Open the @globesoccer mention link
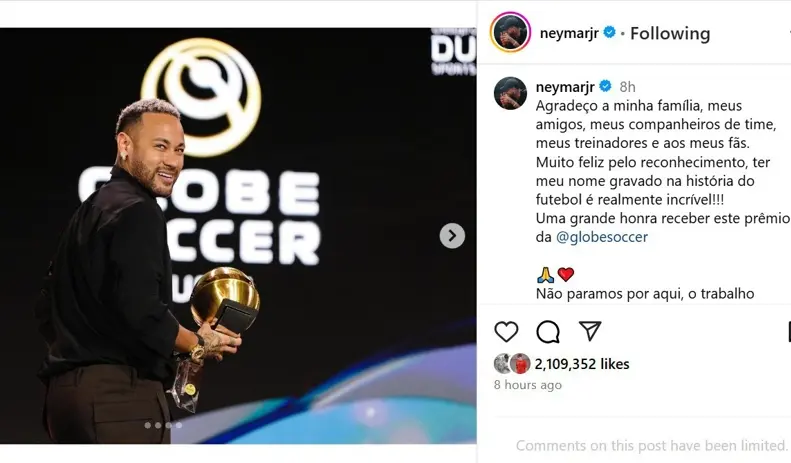Screen dimensions: 791x463 coord(602,237)
